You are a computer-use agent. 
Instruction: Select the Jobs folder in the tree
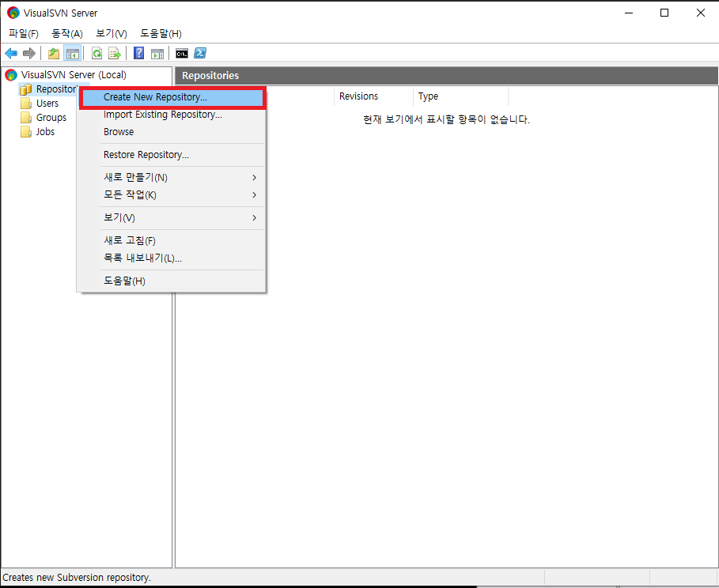[45, 131]
